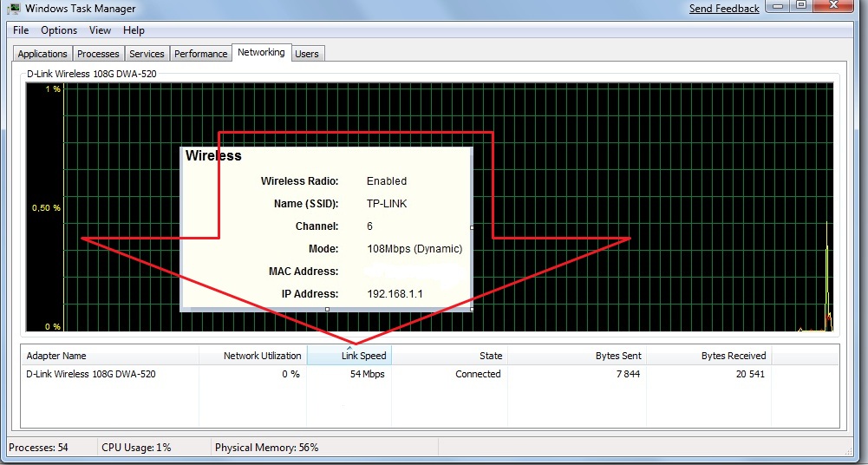Click the 20 541 bytes received value
The height and width of the screenshot is (465, 868).
click(x=750, y=374)
